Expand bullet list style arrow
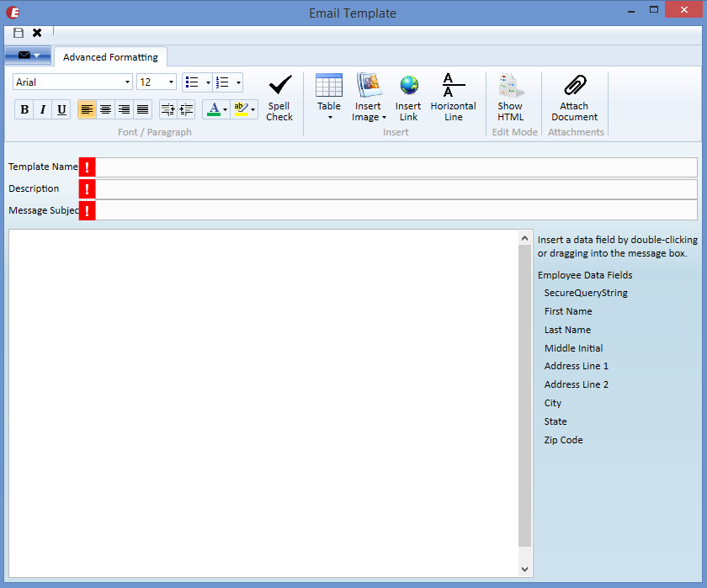Screen dimensions: 707x588 click(x=208, y=82)
